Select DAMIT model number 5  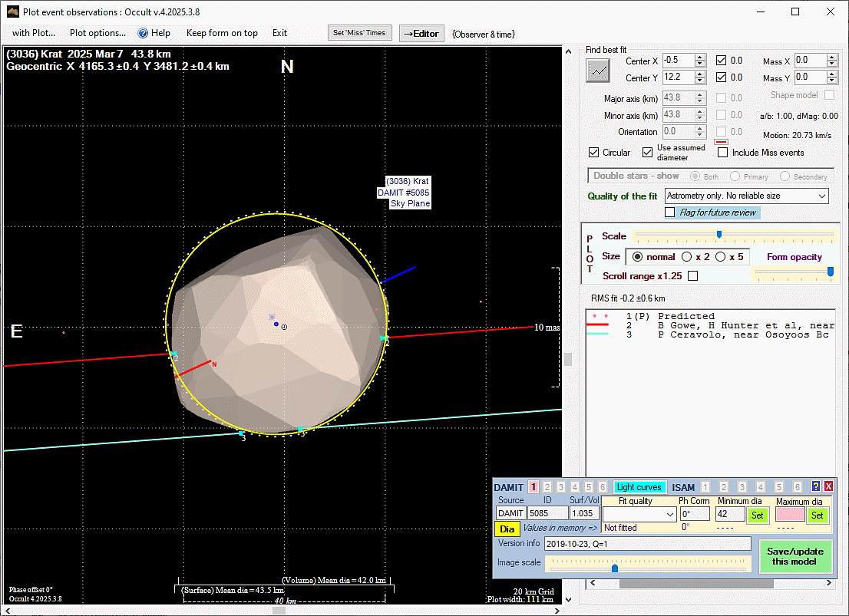pos(589,487)
